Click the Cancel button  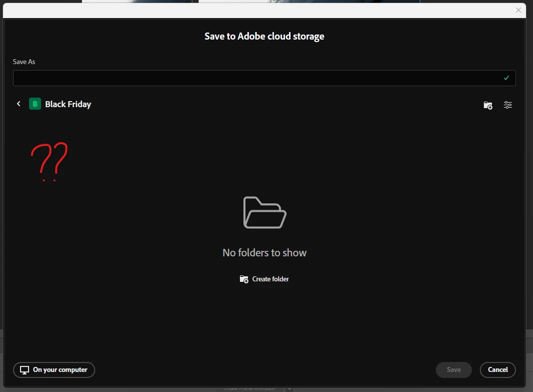pyautogui.click(x=497, y=370)
